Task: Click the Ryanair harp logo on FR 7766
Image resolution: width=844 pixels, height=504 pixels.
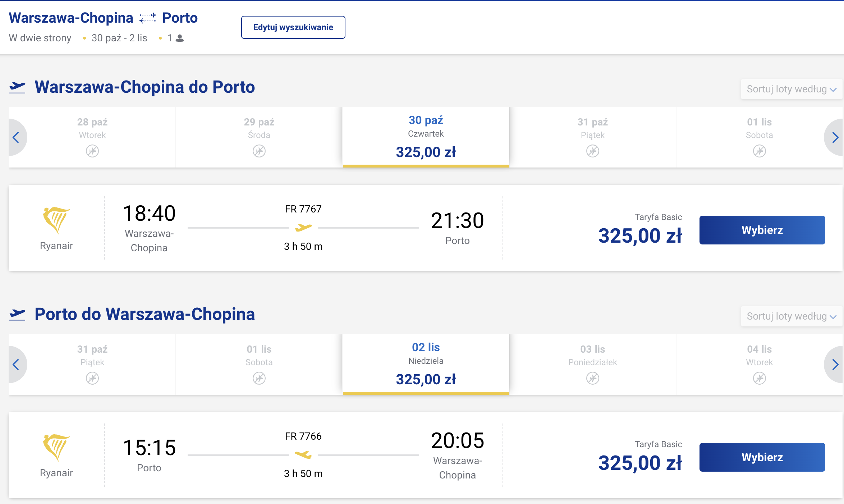Action: pos(56,448)
